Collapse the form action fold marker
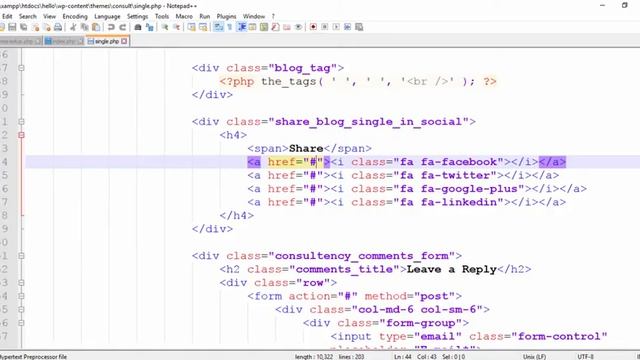Screen dimensions: 640x360 21,296
